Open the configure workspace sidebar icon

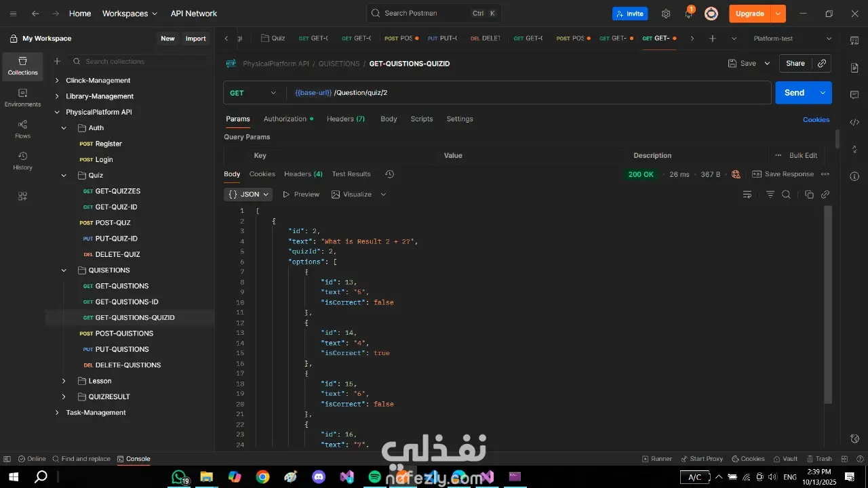tap(22, 196)
